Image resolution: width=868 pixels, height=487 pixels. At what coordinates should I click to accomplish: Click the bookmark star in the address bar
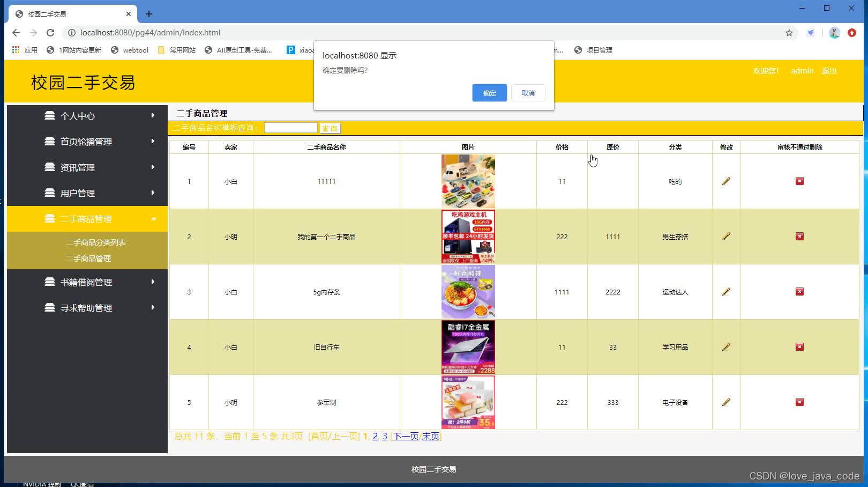point(789,32)
